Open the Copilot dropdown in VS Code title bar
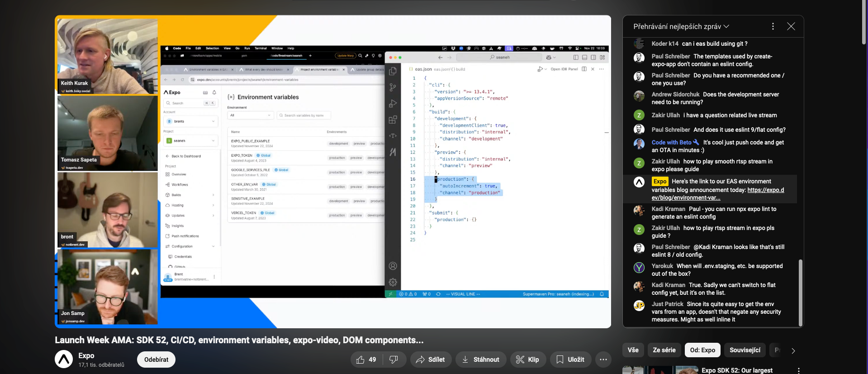The image size is (868, 374). pyautogui.click(x=551, y=58)
